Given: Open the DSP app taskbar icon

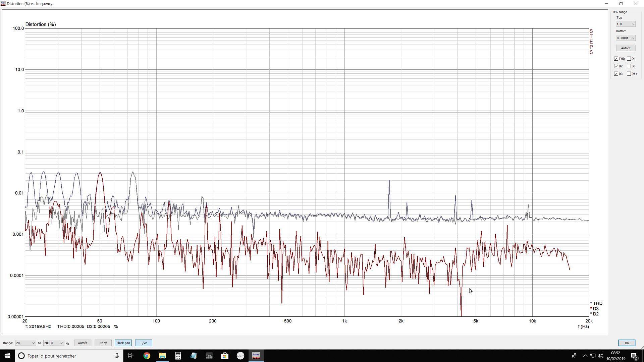Looking at the screenshot, I should tap(240, 356).
